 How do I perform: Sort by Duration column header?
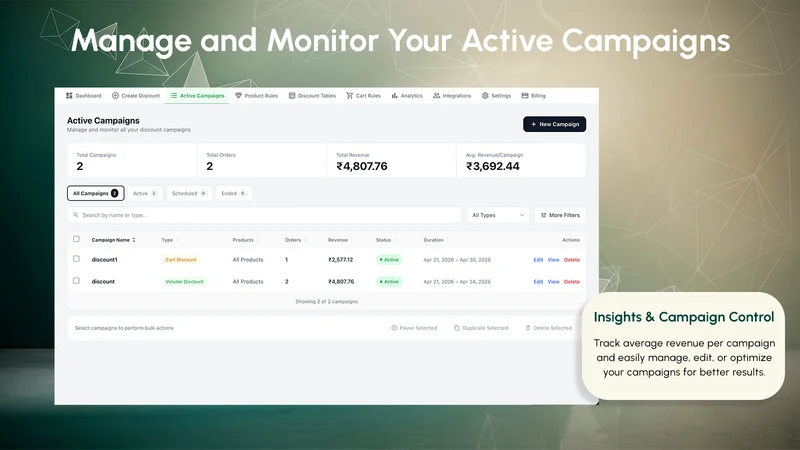(436, 240)
